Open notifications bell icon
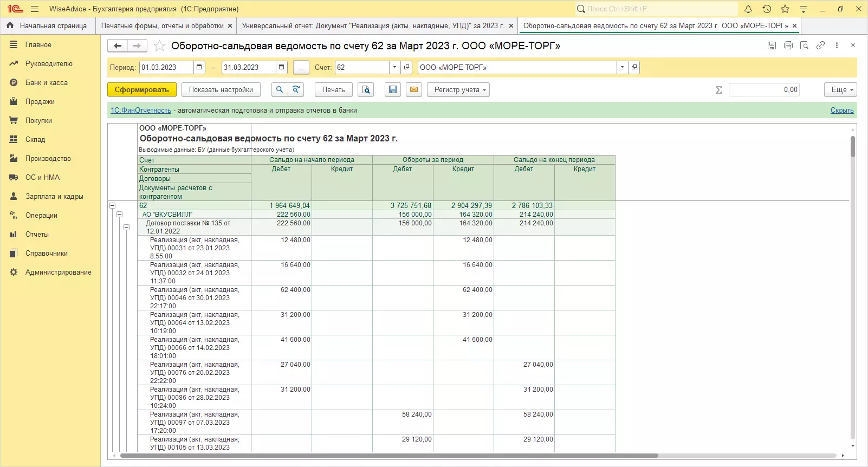The height and width of the screenshot is (467, 868). (x=748, y=9)
